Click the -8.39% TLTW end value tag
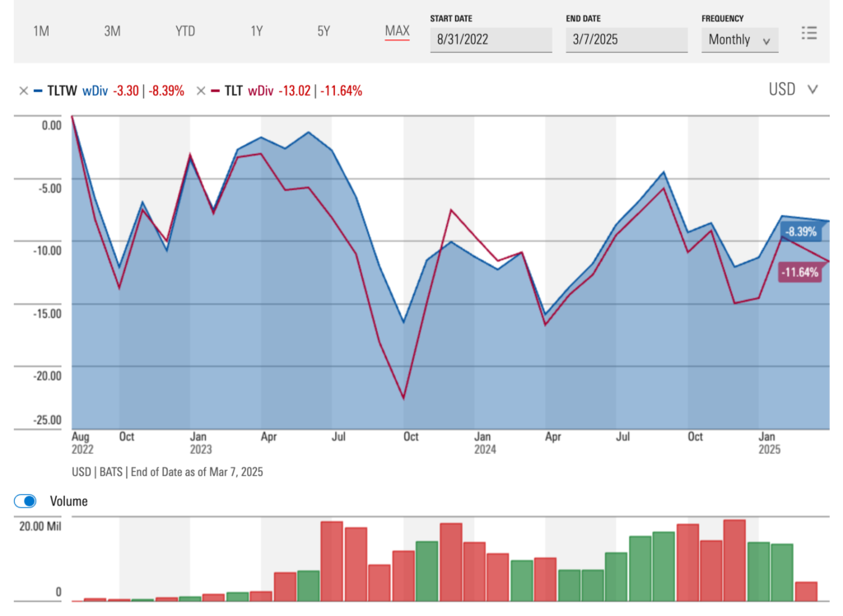 pyautogui.click(x=800, y=231)
